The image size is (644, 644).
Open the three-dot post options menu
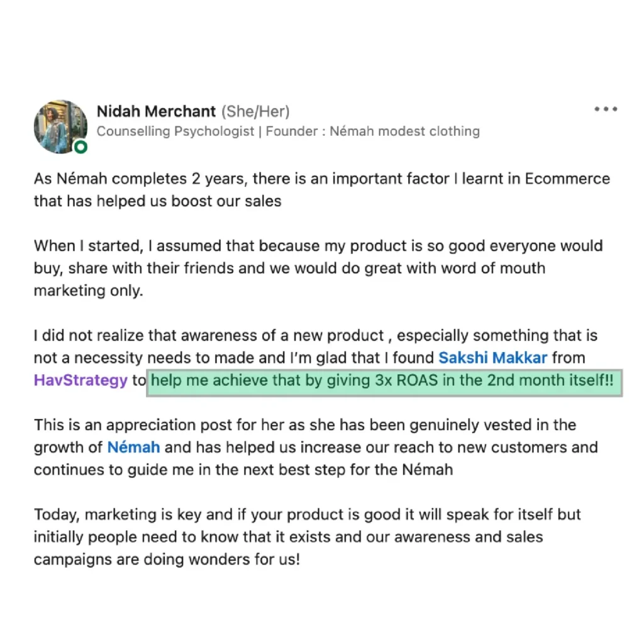click(606, 109)
